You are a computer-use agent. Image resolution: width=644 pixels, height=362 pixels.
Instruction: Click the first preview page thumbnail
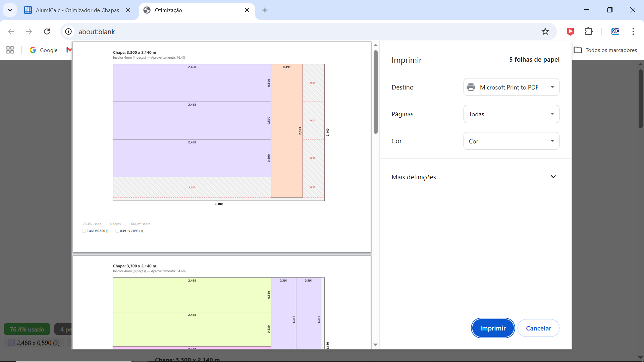pyautogui.click(x=222, y=147)
